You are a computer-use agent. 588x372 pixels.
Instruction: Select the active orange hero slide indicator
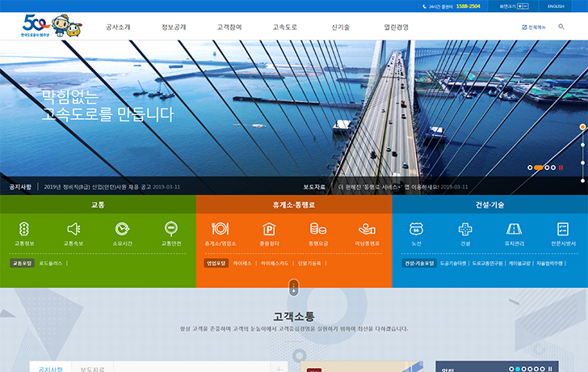539,167
